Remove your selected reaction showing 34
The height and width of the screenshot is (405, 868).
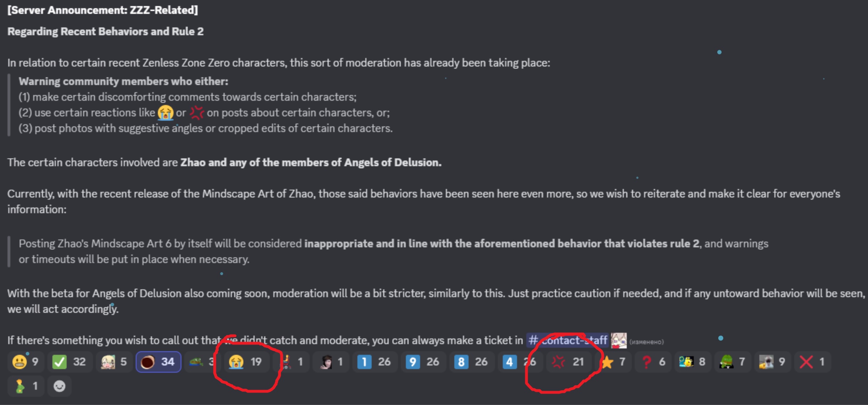(x=158, y=362)
